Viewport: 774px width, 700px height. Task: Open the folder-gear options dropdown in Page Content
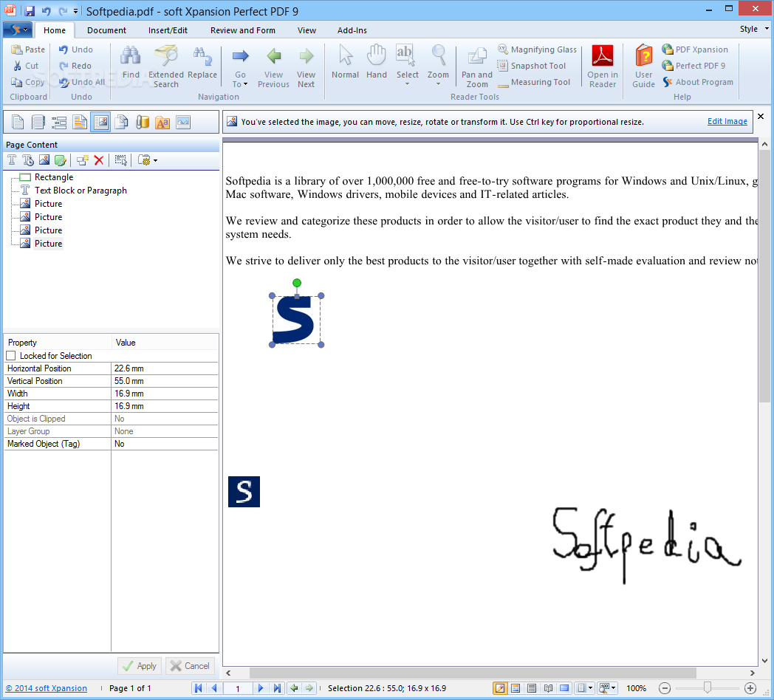[147, 160]
